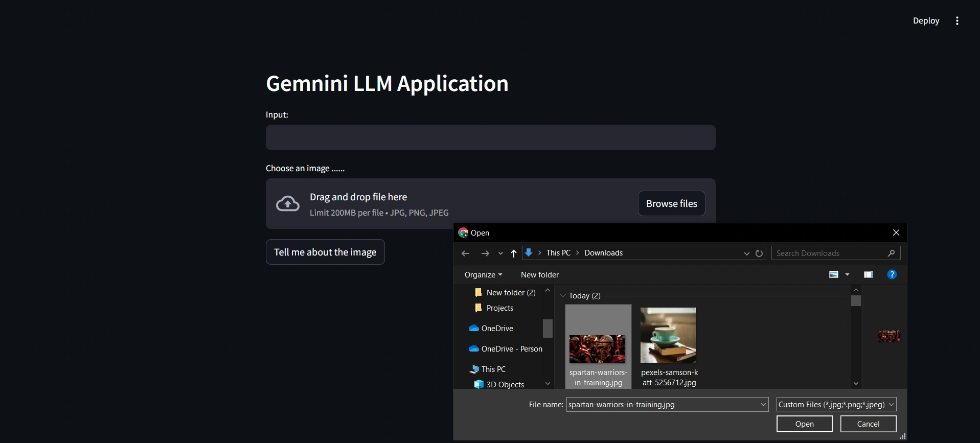Select OneDrive in the navigation pane
Image resolution: width=980 pixels, height=443 pixels.
click(x=497, y=329)
